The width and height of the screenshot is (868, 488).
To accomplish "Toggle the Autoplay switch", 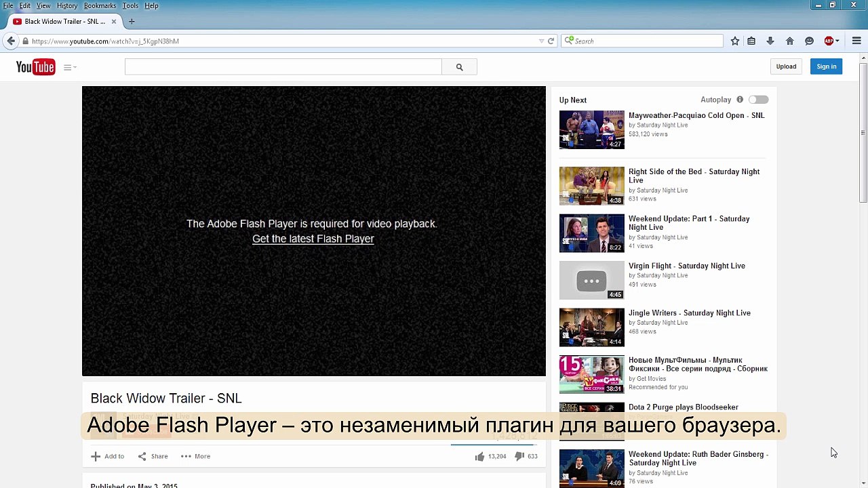I will (x=758, y=100).
